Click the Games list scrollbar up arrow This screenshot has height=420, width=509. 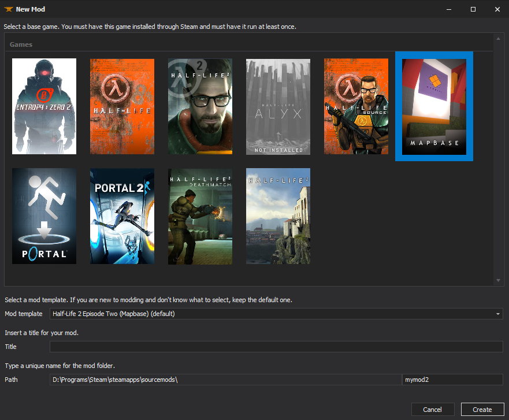497,39
